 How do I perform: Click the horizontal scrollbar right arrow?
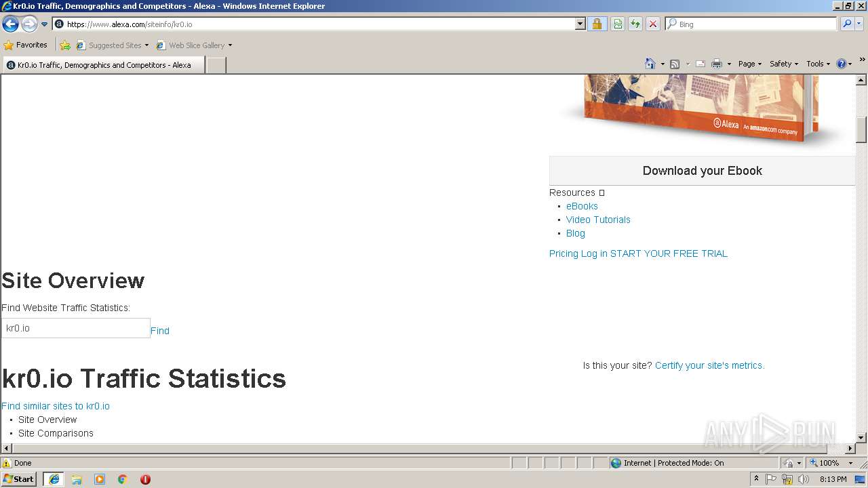pyautogui.click(x=850, y=448)
